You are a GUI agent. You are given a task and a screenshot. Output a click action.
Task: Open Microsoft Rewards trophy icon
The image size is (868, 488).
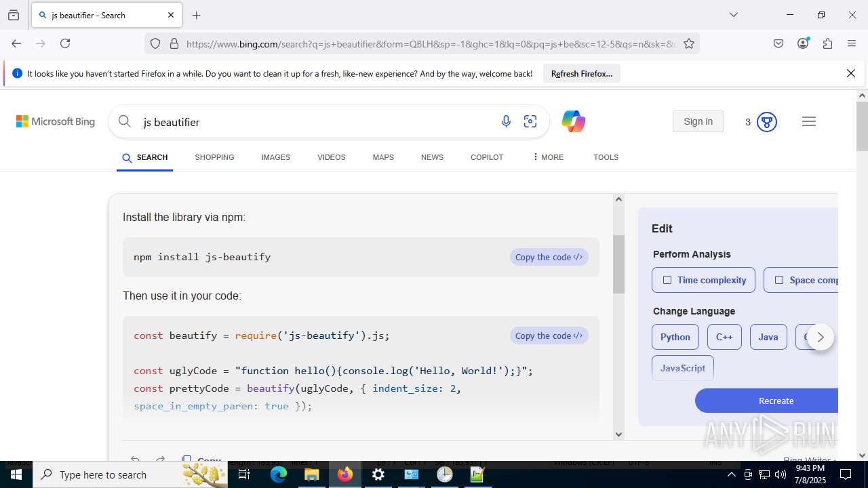pos(767,122)
